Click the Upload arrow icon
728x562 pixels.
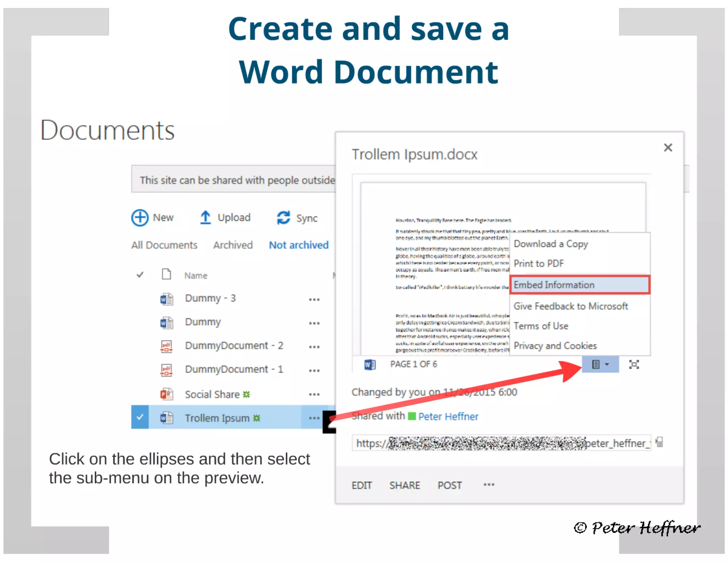click(x=205, y=217)
